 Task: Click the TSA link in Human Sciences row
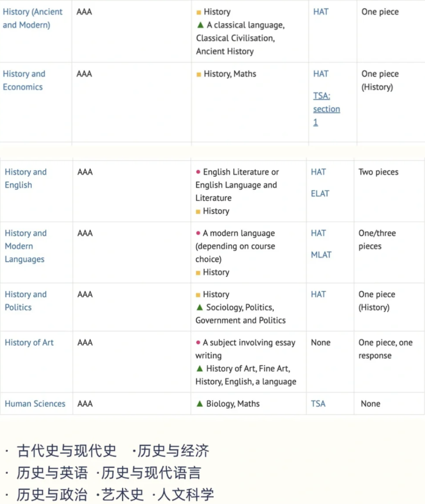(x=318, y=404)
